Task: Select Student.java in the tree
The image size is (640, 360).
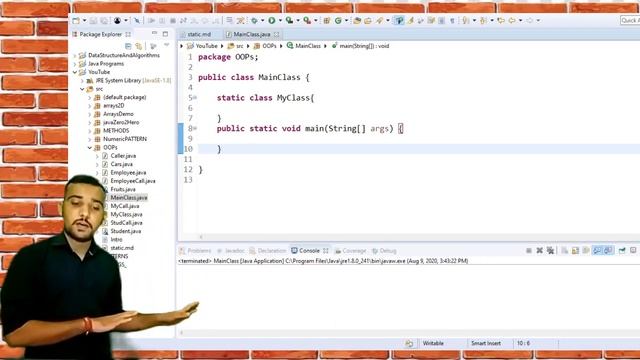Action: (x=126, y=231)
